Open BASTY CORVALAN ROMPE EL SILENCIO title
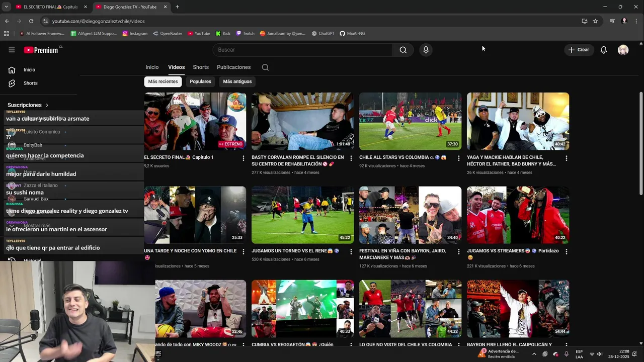The height and width of the screenshot is (362, 644). pos(298,161)
